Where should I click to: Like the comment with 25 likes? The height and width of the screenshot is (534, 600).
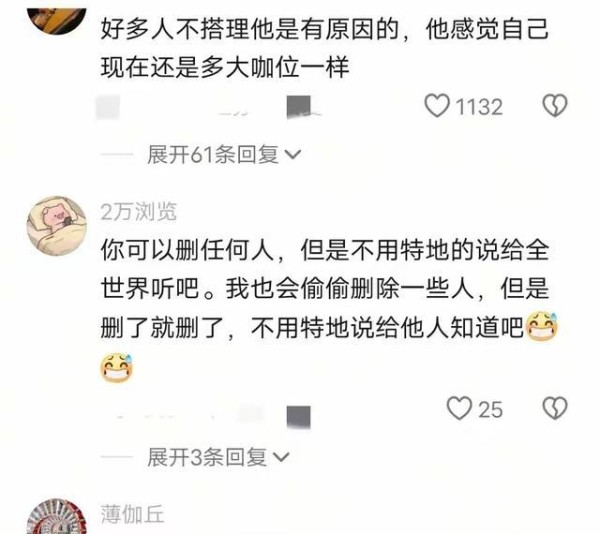[x=459, y=409]
